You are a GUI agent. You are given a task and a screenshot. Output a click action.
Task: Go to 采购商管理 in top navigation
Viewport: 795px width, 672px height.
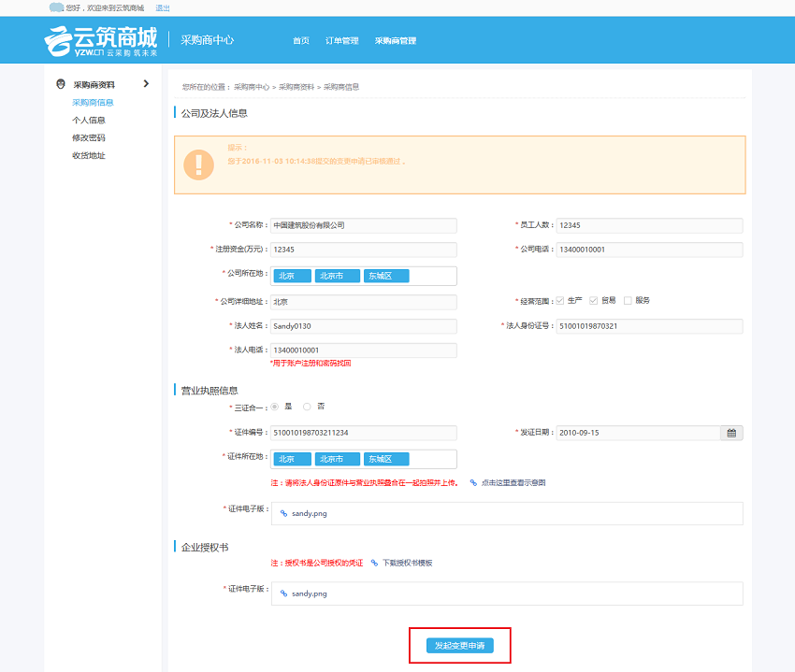tap(395, 41)
